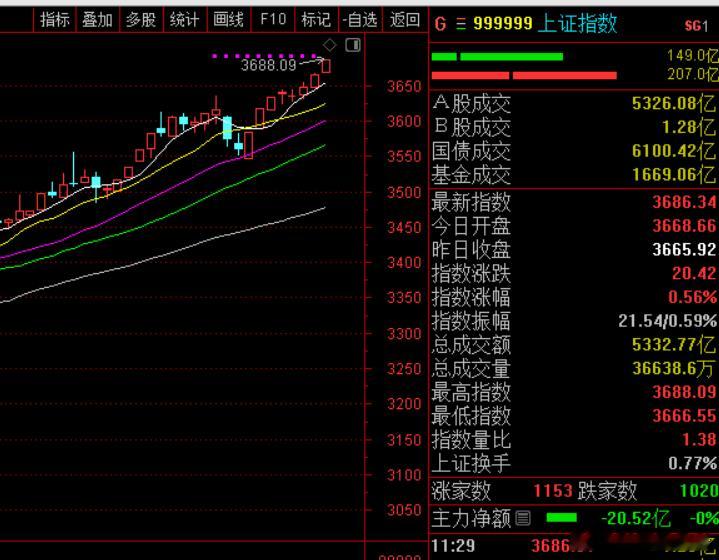
Task: Click the A股成交 value 5326.08亿
Action: (674, 103)
